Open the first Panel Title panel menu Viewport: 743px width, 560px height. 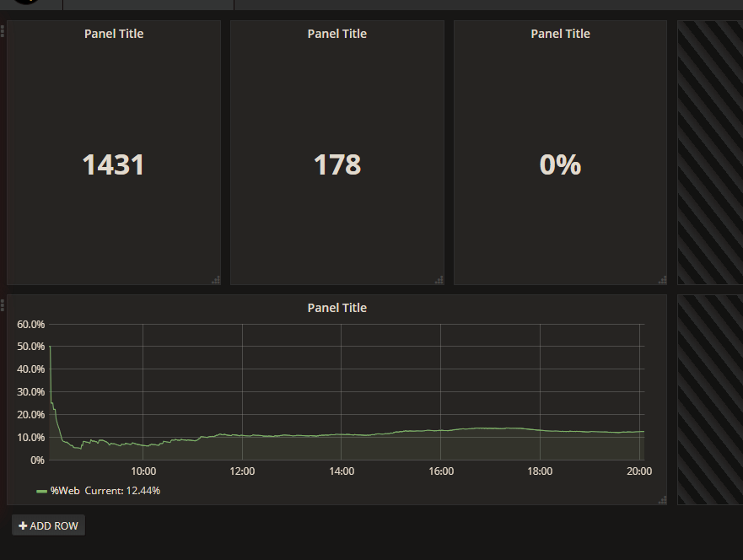coord(114,34)
